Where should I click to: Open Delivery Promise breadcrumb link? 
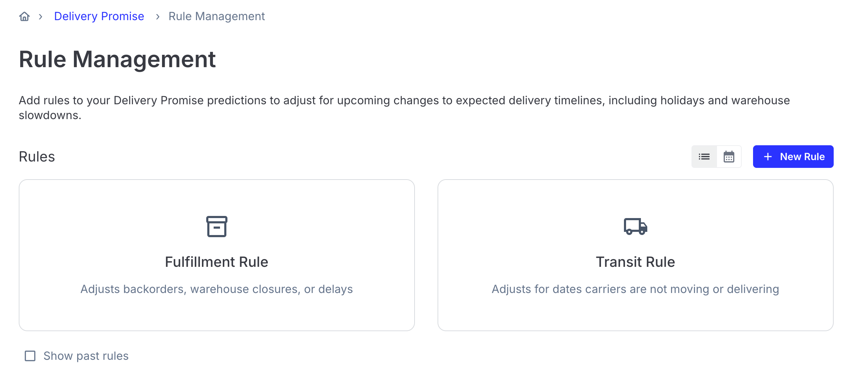click(99, 16)
